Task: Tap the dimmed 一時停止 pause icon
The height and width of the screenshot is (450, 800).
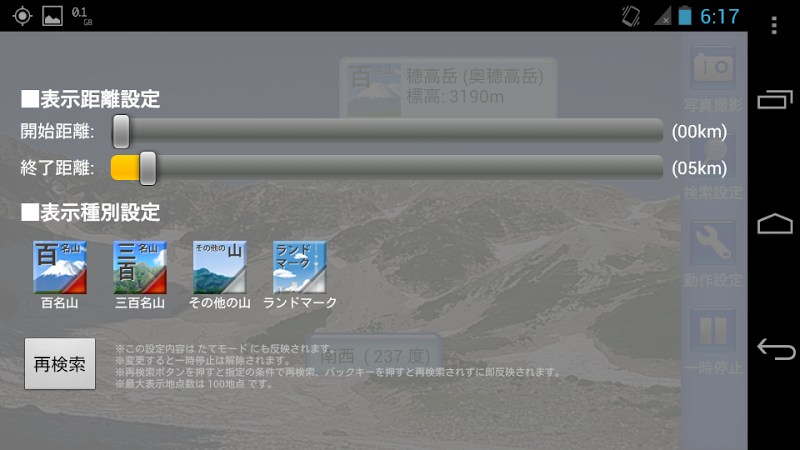Action: 713,330
